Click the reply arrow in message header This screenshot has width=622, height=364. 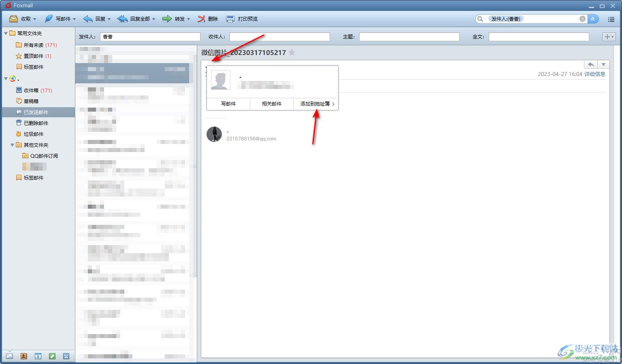591,64
